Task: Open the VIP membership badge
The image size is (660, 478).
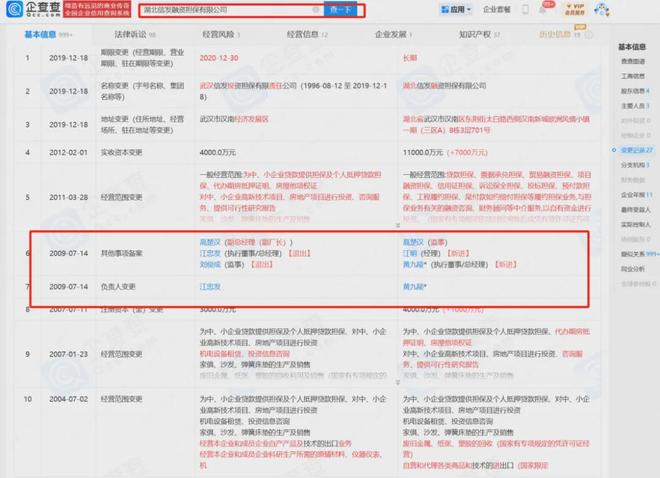Action: pos(575,9)
